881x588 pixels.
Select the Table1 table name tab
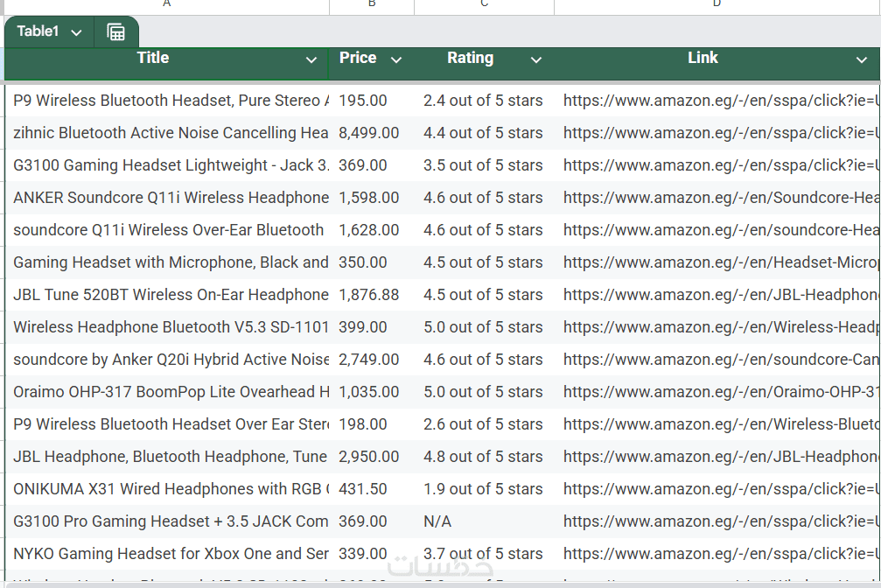38,32
